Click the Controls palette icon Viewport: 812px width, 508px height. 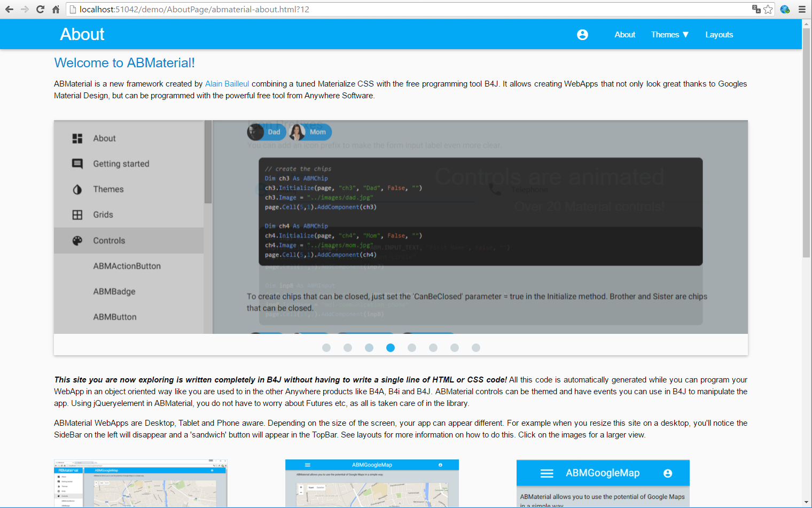(77, 240)
